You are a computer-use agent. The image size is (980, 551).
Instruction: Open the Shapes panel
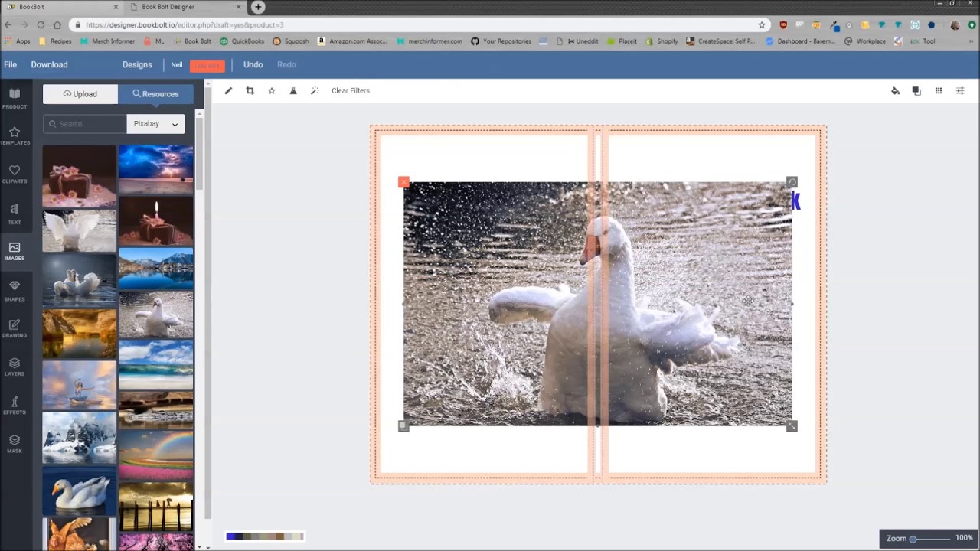click(14, 291)
